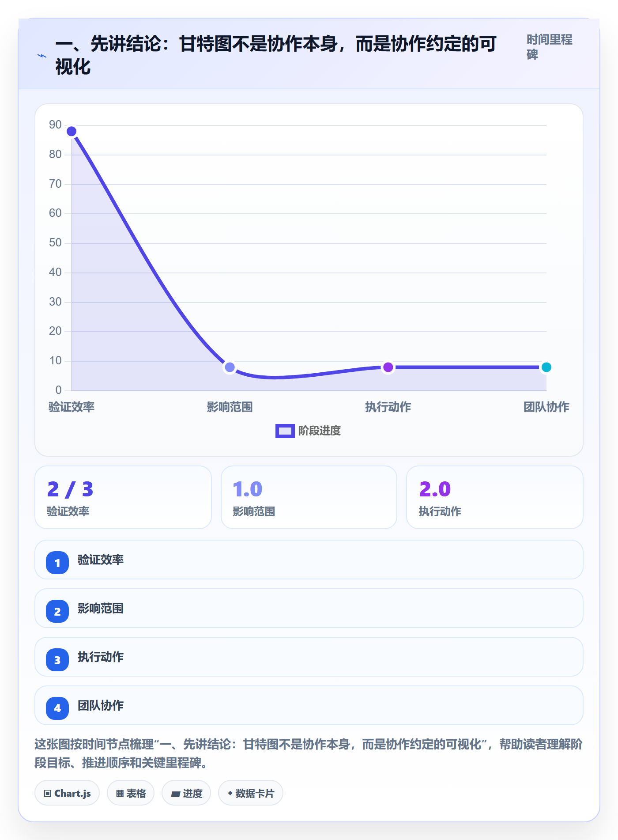Click the 影响范围 data point on chart
618x840 pixels.
point(230,367)
